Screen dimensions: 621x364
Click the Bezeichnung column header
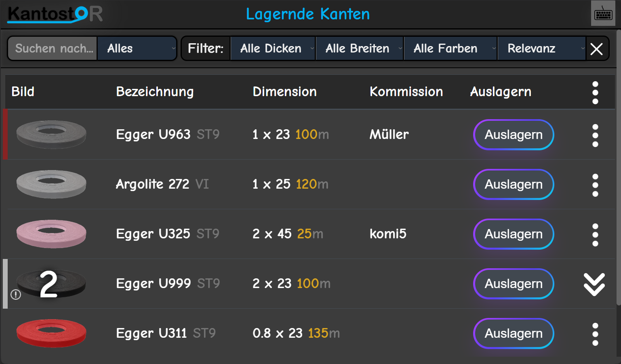pyautogui.click(x=155, y=92)
